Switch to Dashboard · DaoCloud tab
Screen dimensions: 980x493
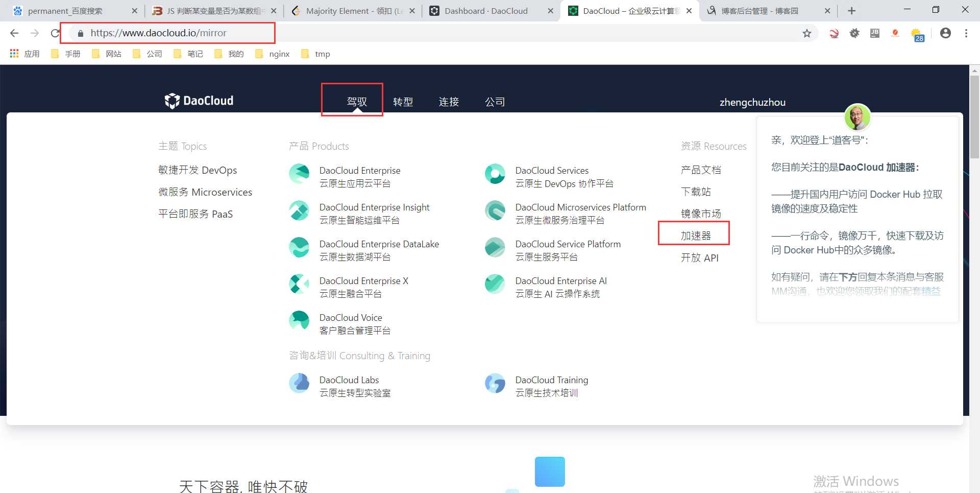(x=491, y=11)
